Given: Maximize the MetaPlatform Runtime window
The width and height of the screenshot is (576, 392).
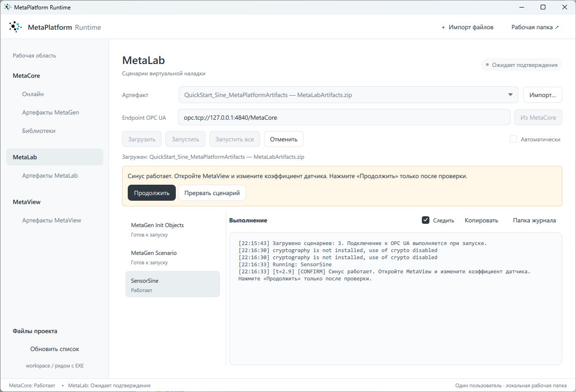Looking at the screenshot, I should pyautogui.click(x=543, y=8).
